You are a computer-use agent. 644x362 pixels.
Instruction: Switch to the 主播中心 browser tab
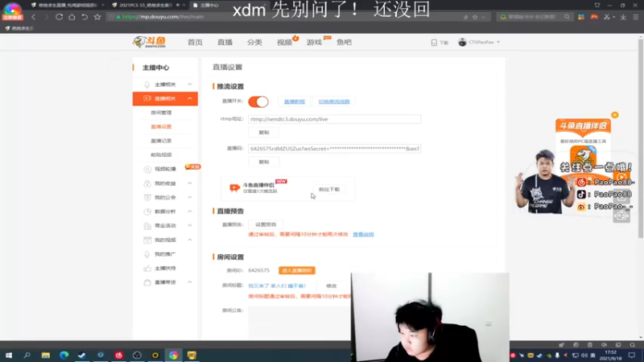[x=209, y=6]
